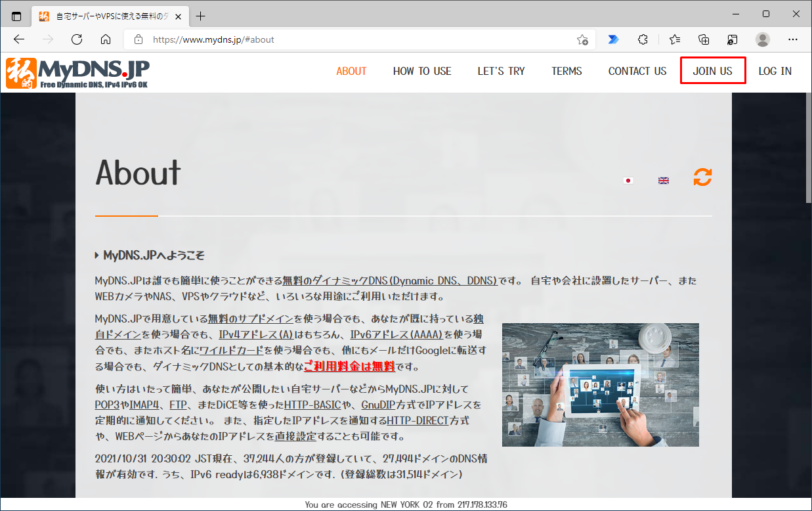812x511 pixels.
Task: Switch language with the Japanese flag icon
Action: click(628, 181)
